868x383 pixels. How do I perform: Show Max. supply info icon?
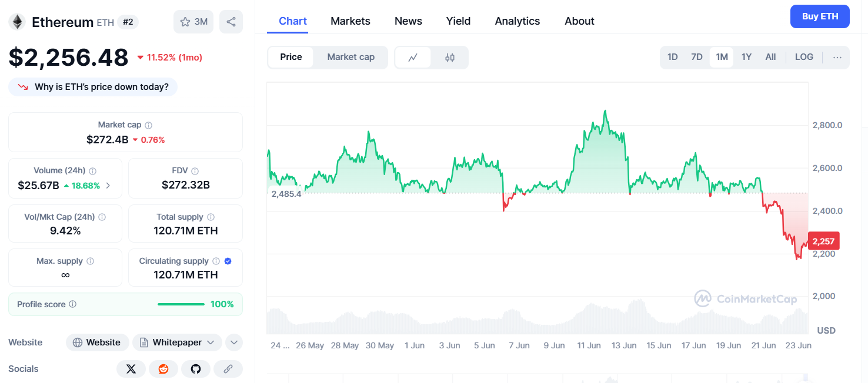coord(90,261)
